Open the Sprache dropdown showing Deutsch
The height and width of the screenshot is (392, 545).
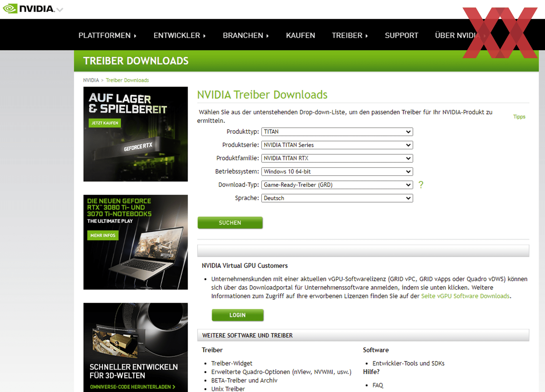point(337,198)
